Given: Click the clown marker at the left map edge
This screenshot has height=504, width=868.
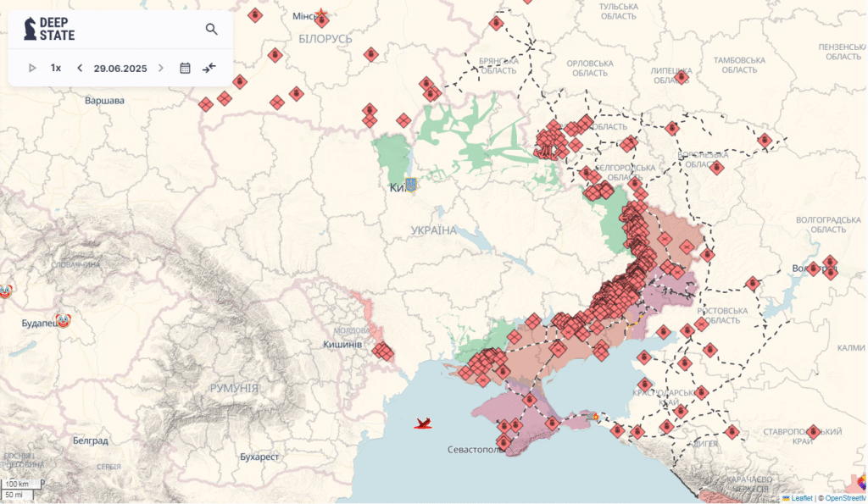Looking at the screenshot, I should click(4, 290).
